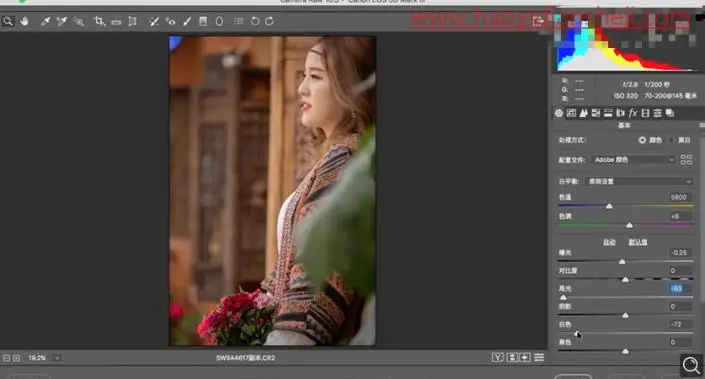Click the zoom in plus button
This screenshot has width=705, height=379.
(16, 358)
